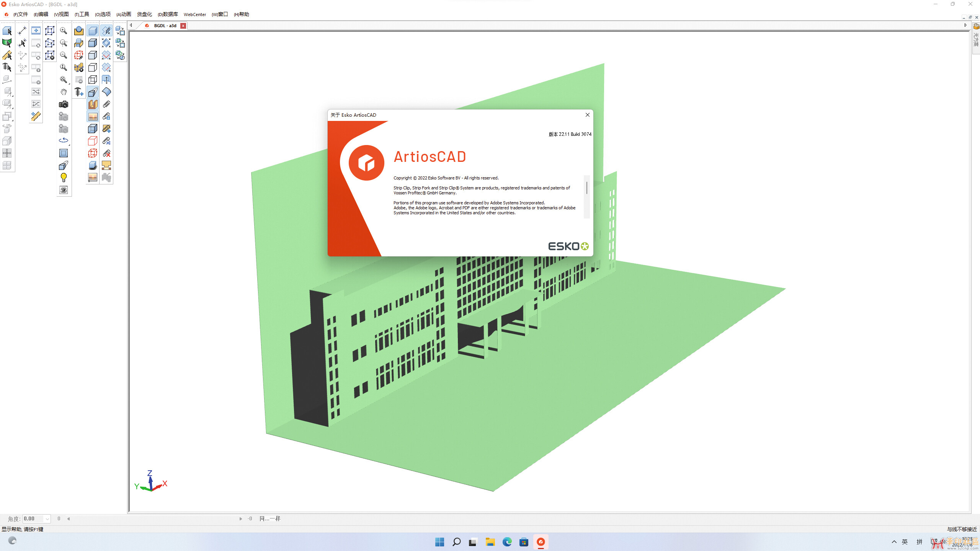Open the 视图 (View) menu

click(x=61, y=14)
